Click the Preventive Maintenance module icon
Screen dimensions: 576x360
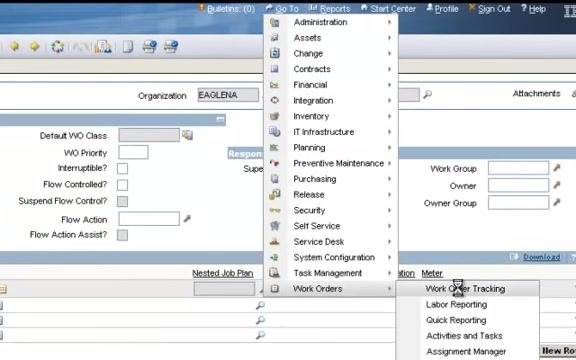point(274,163)
